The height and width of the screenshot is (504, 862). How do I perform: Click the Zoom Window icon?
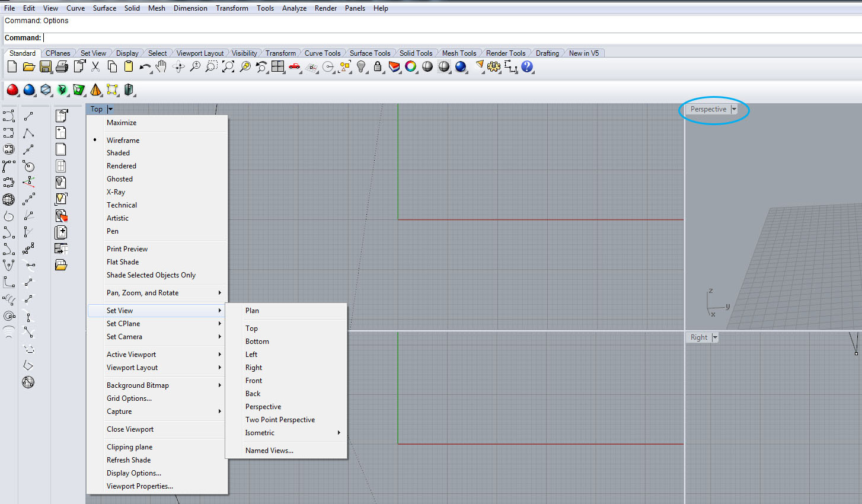click(x=212, y=67)
